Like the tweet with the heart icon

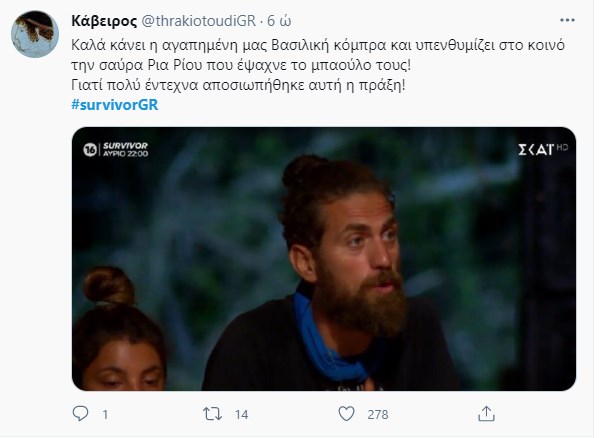[x=346, y=414]
